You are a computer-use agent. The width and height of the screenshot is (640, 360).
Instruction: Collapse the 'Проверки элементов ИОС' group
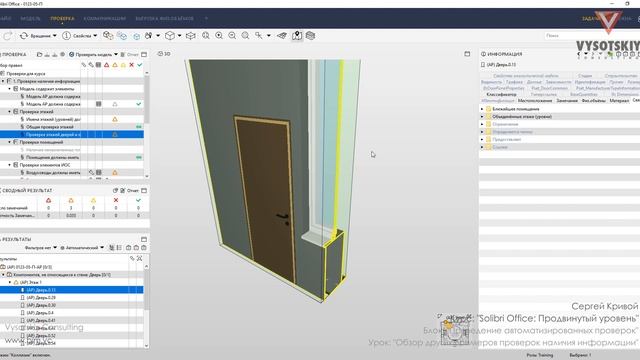click(10, 165)
